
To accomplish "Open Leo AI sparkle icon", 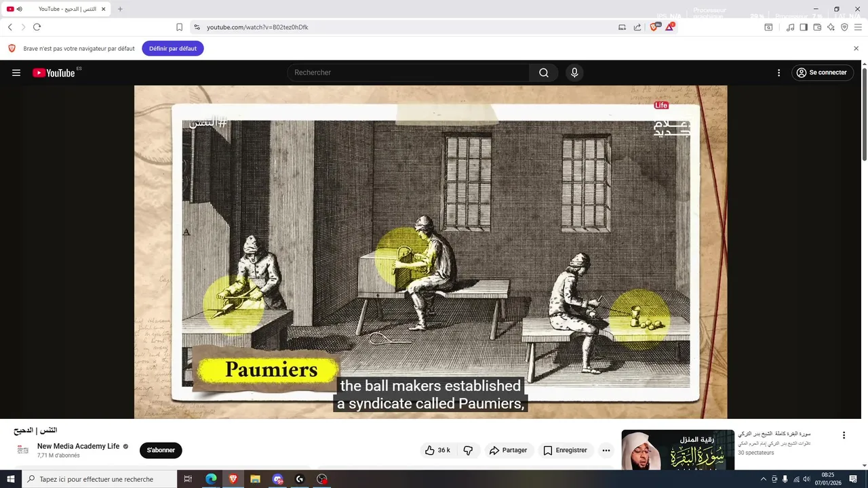I will (x=831, y=27).
